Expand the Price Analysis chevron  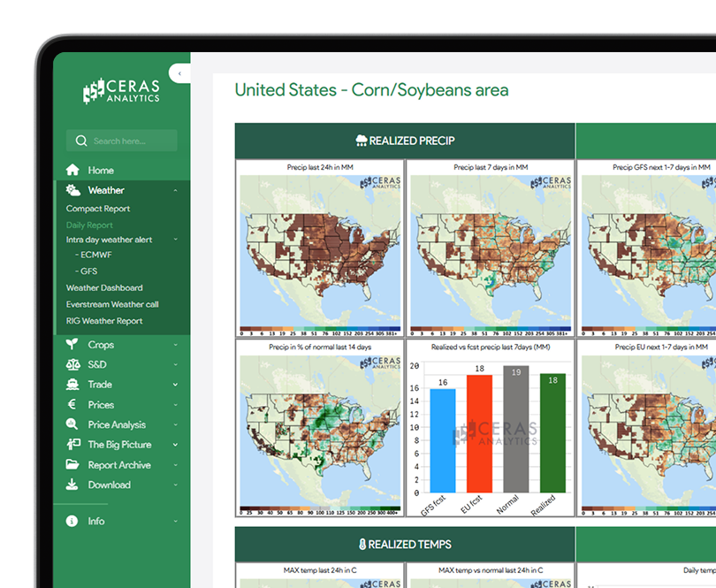175,424
